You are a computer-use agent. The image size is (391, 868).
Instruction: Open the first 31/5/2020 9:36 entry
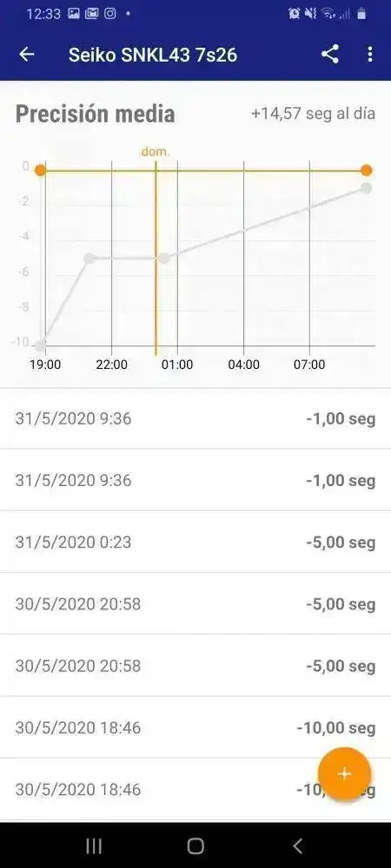point(195,418)
